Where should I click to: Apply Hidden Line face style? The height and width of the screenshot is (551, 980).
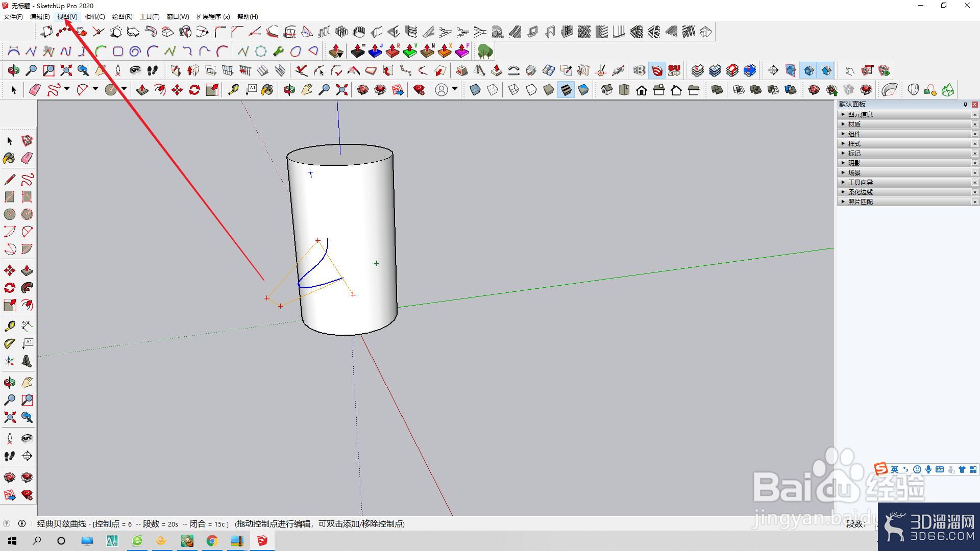click(531, 90)
